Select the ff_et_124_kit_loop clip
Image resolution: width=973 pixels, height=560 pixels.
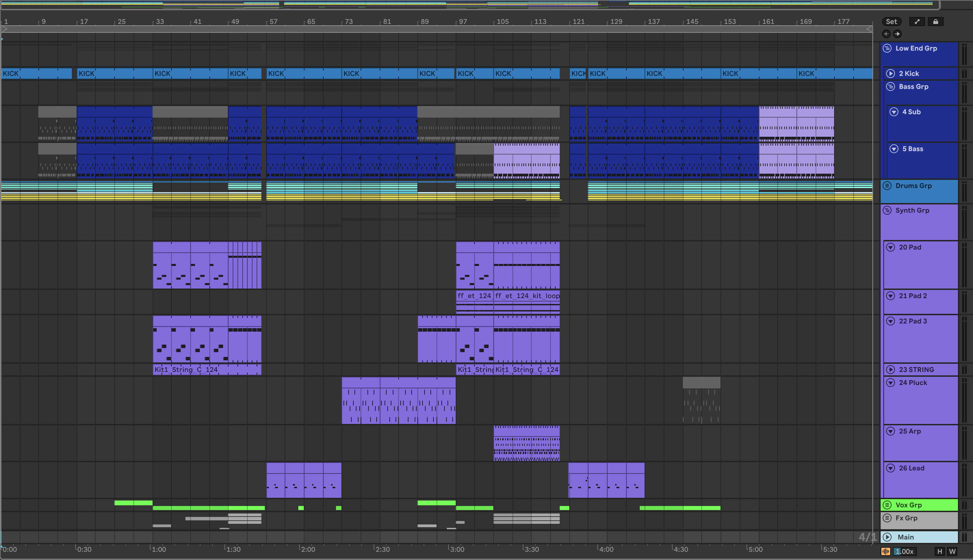(527, 296)
